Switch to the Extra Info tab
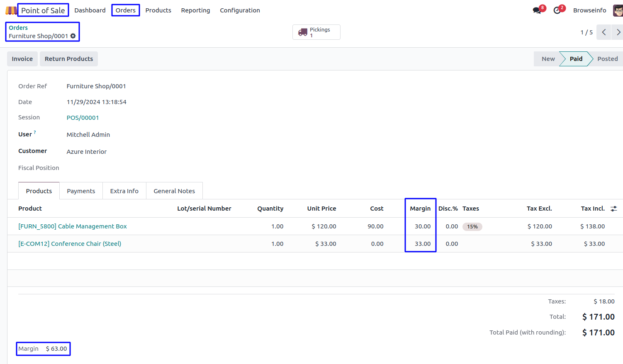 124,191
